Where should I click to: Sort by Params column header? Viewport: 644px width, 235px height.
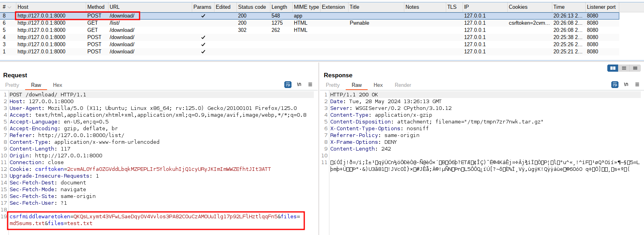(202, 7)
